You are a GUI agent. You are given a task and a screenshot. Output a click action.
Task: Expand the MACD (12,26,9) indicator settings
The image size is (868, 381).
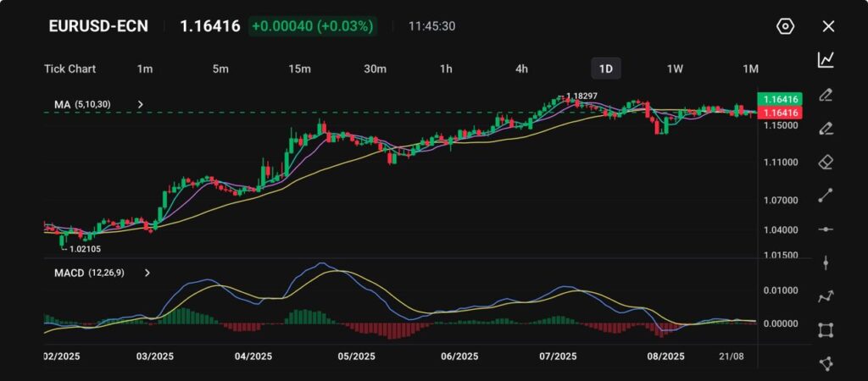[x=147, y=273]
